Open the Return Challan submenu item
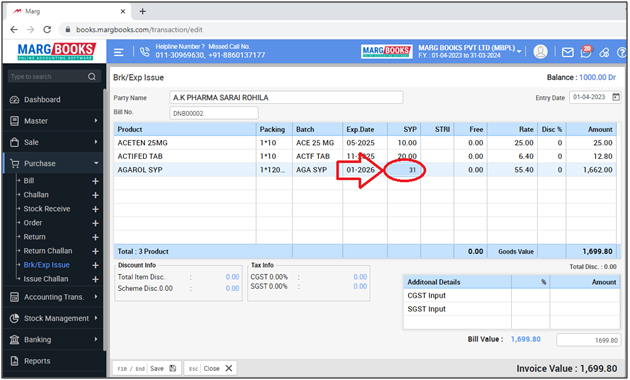This screenshot has height=380, width=630. tap(48, 251)
